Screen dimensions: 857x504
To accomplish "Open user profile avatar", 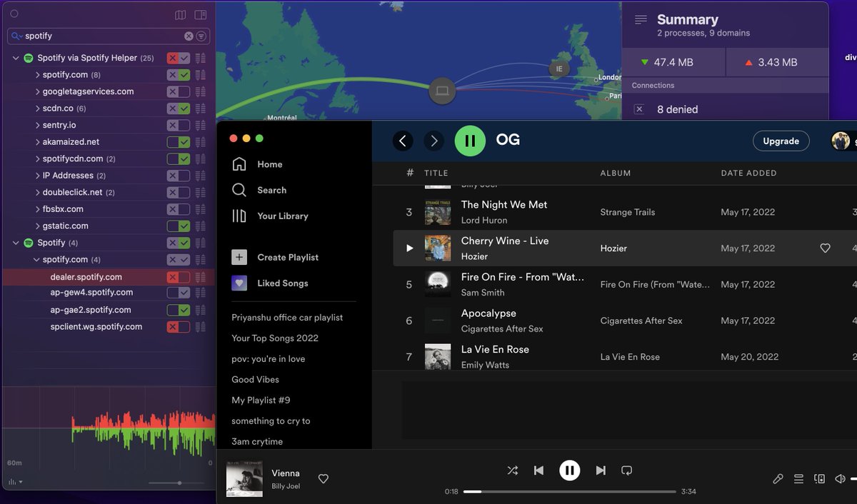I will click(841, 141).
